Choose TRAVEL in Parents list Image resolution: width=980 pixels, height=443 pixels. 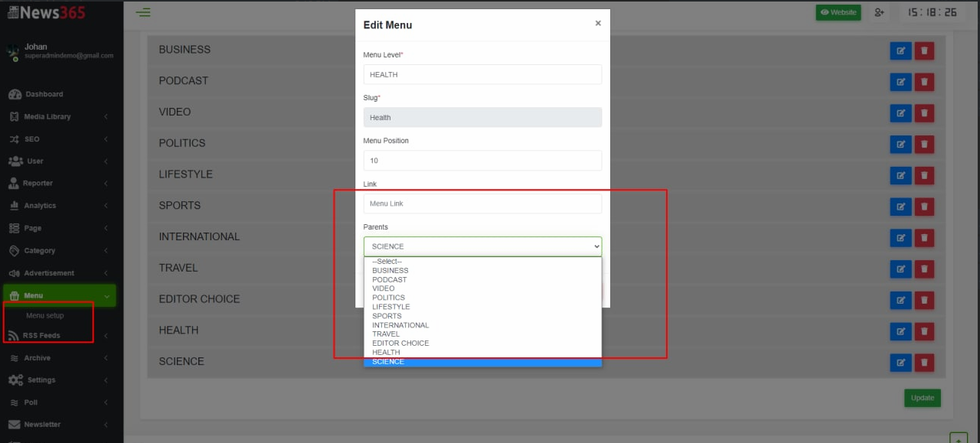(x=482, y=334)
